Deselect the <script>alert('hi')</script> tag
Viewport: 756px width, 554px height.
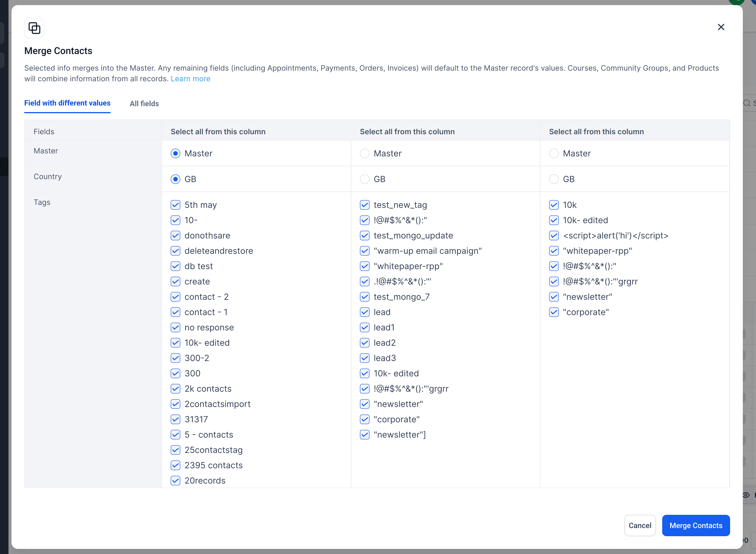pos(554,236)
